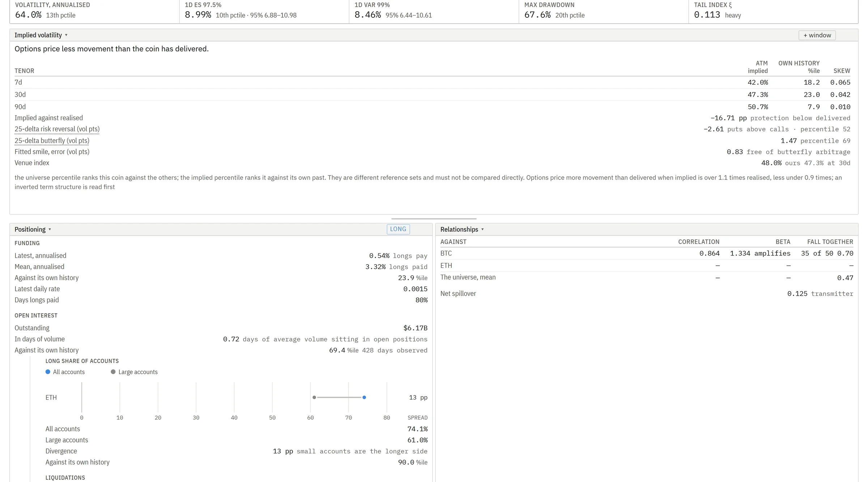Click the Tail index 0.113 card
The width and height of the screenshot is (868, 482).
point(773,12)
